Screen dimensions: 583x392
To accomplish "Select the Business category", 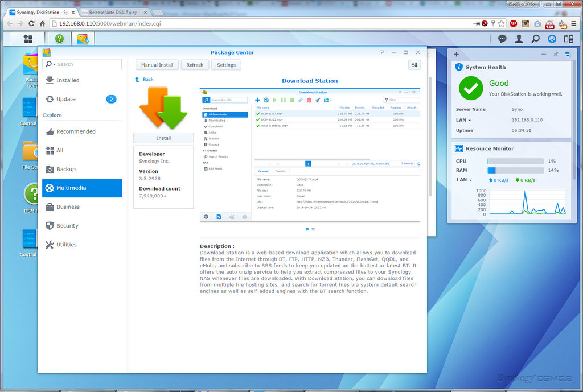I will pos(82,207).
